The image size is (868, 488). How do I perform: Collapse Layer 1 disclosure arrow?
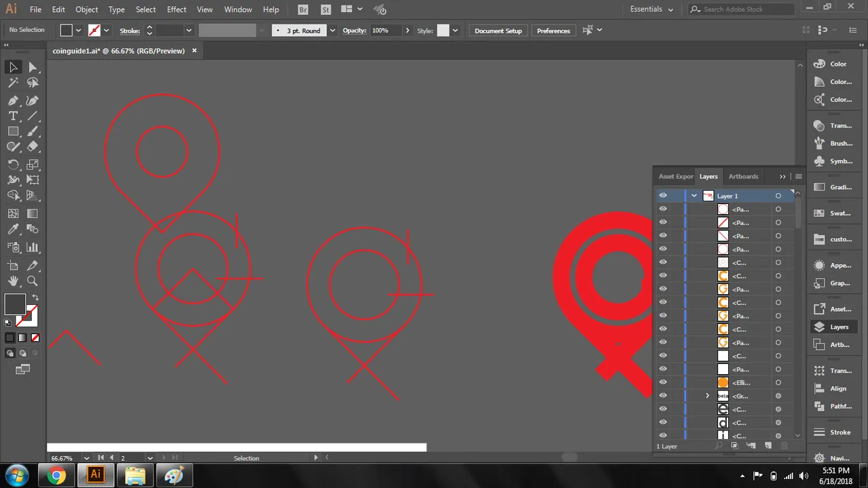pos(694,196)
